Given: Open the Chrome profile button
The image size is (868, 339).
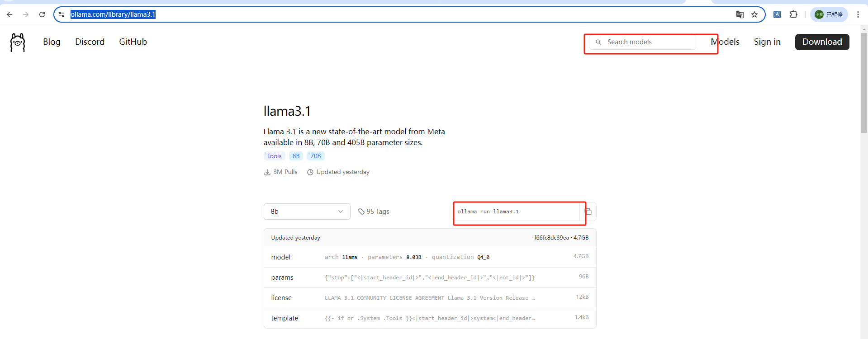Looking at the screenshot, I should coord(829,14).
